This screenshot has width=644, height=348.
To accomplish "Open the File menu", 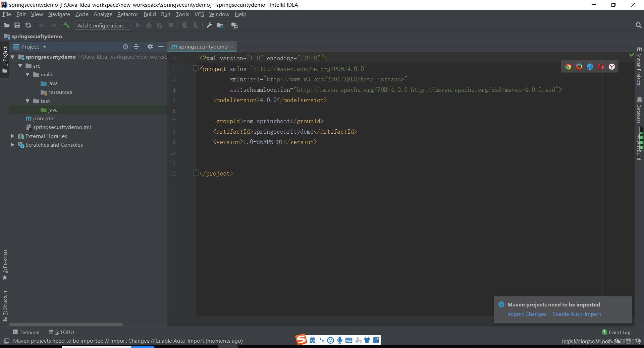I will pos(7,14).
